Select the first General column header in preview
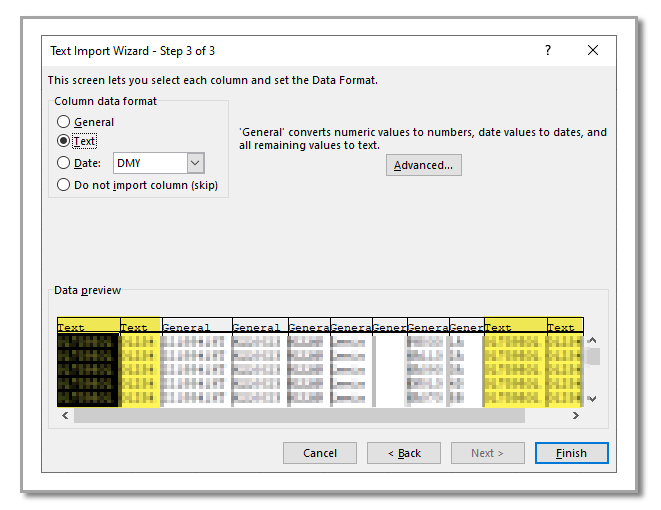 (197, 325)
